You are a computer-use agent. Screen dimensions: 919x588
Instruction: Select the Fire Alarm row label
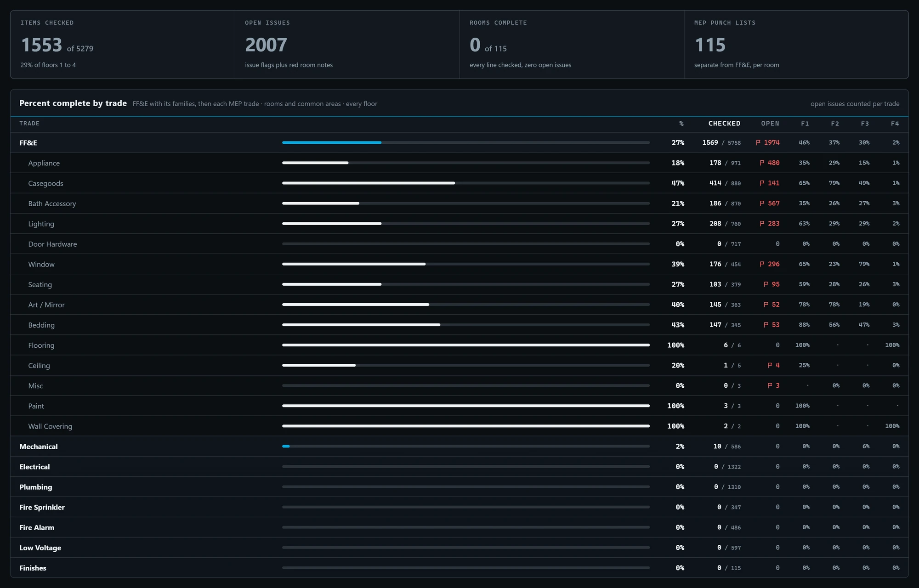pos(37,527)
